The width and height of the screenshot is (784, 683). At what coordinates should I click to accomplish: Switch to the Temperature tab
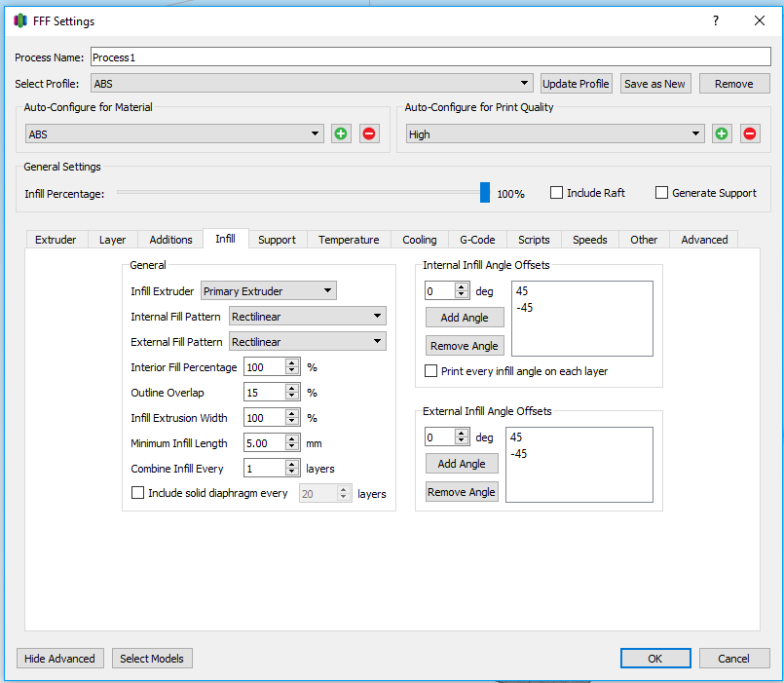[349, 240]
